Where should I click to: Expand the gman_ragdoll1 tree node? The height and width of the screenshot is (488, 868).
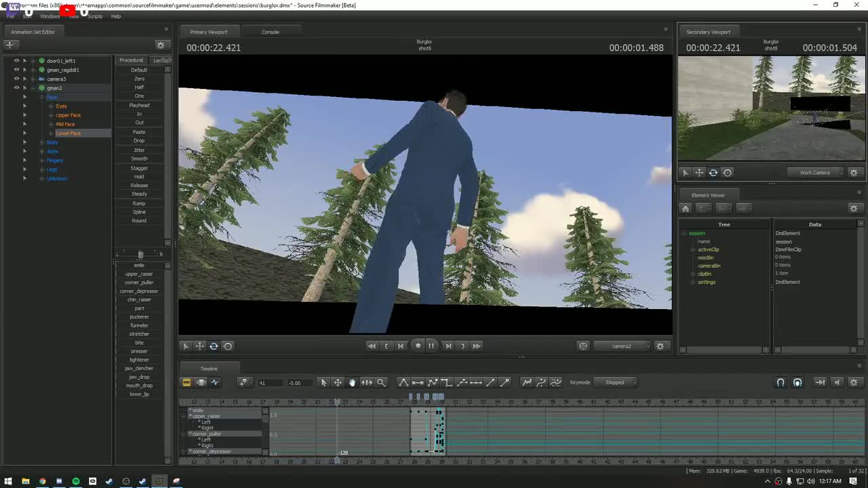pos(33,70)
